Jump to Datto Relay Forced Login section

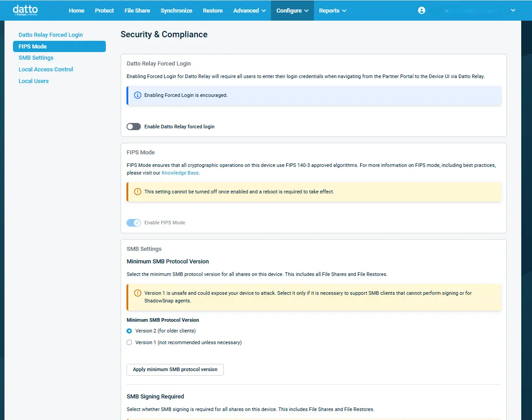(x=51, y=35)
